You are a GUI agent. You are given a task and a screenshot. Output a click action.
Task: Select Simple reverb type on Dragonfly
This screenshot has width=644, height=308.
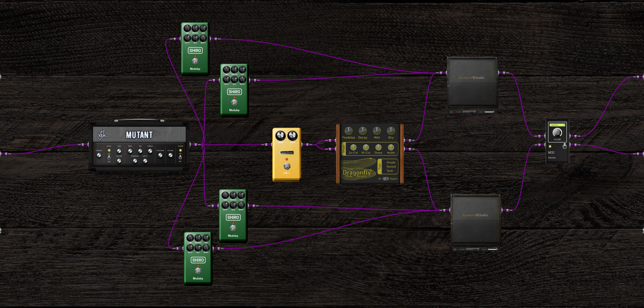click(x=390, y=163)
